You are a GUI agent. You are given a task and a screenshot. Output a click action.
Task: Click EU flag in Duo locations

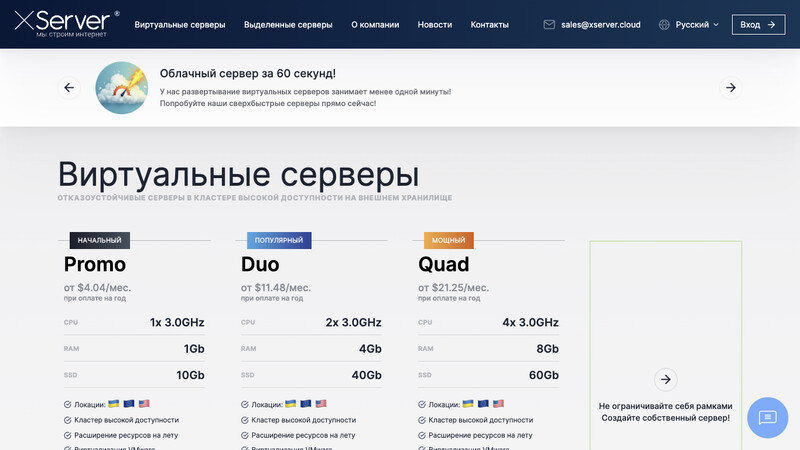click(306, 404)
